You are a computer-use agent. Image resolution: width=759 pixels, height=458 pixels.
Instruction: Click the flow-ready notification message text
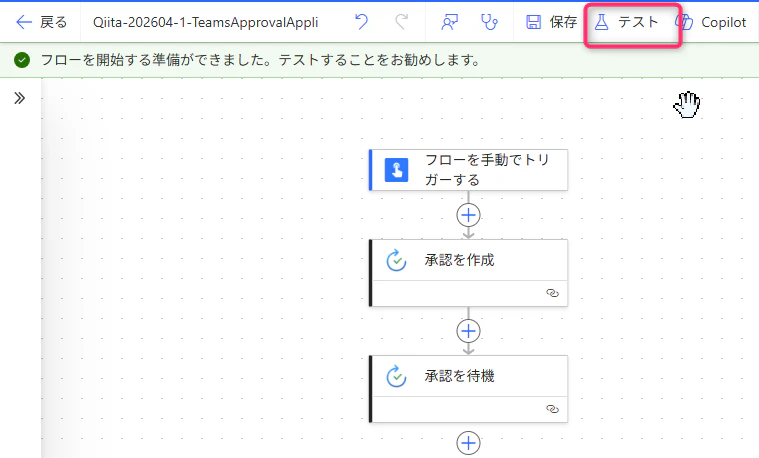tap(261, 60)
